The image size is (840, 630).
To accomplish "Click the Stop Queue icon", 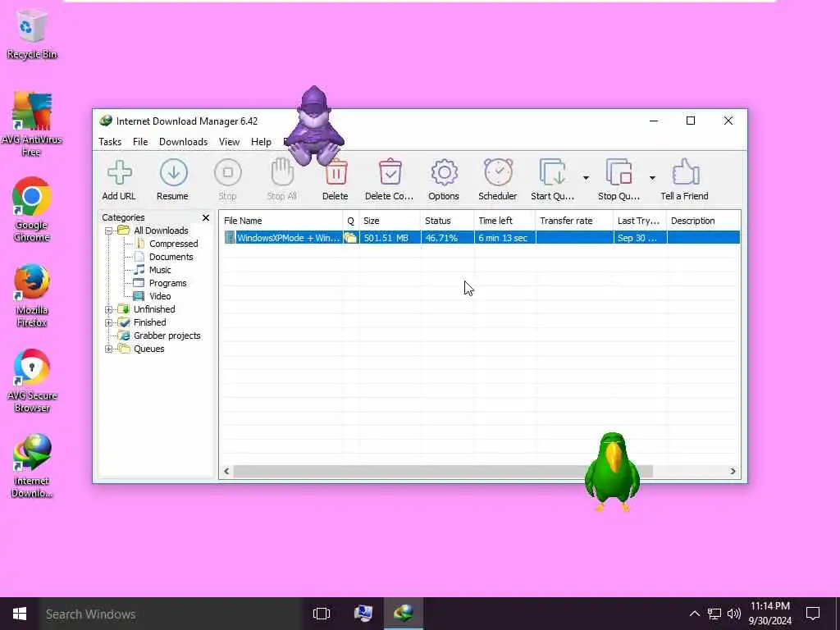I will point(619,172).
